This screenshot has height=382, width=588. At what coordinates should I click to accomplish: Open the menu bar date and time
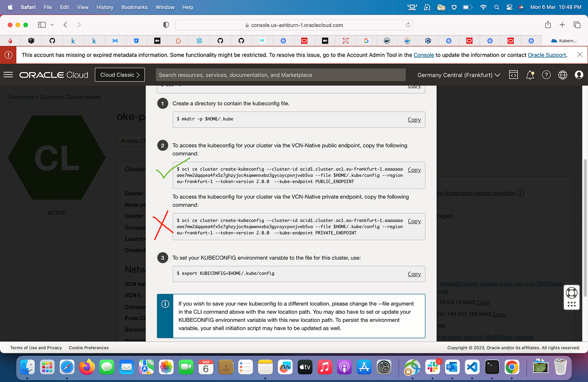coord(556,7)
